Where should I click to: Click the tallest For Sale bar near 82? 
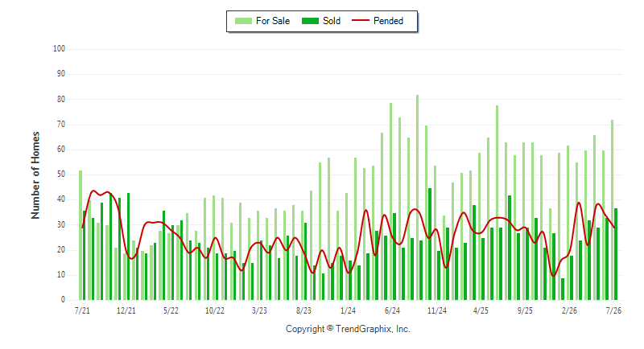click(417, 197)
